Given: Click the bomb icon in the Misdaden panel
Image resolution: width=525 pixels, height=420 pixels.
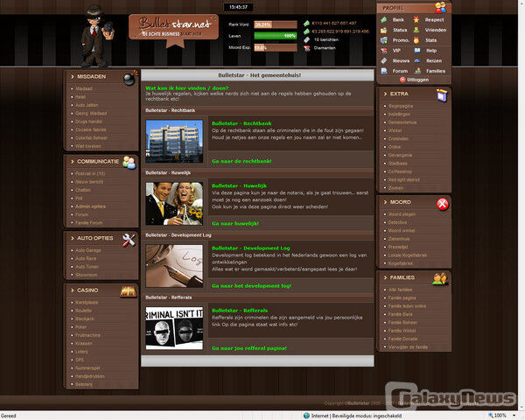Looking at the screenshot, I should coord(129,78).
